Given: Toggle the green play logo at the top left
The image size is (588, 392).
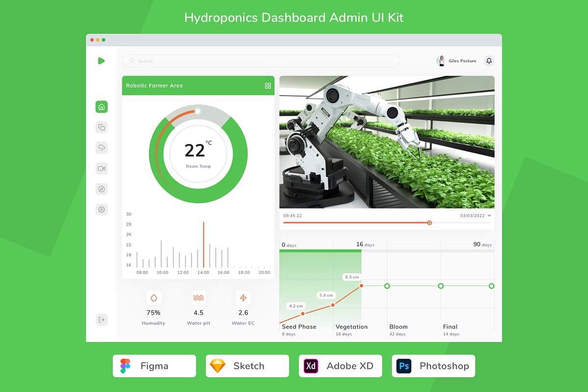Looking at the screenshot, I should (x=101, y=61).
